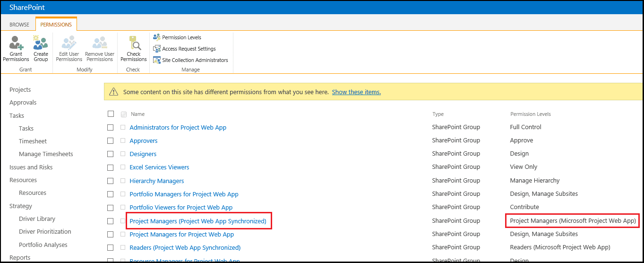The width and height of the screenshot is (644, 263).
Task: Click the Name column header
Action: [x=137, y=114]
